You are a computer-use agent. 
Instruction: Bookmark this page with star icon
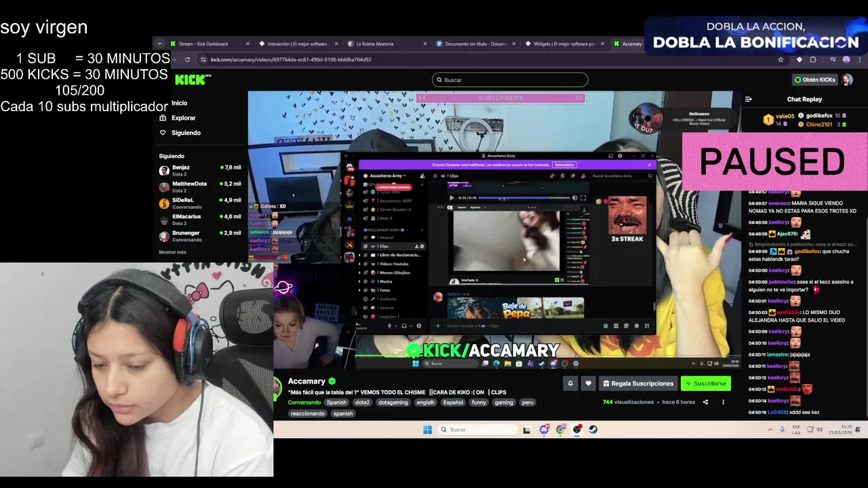(781, 60)
